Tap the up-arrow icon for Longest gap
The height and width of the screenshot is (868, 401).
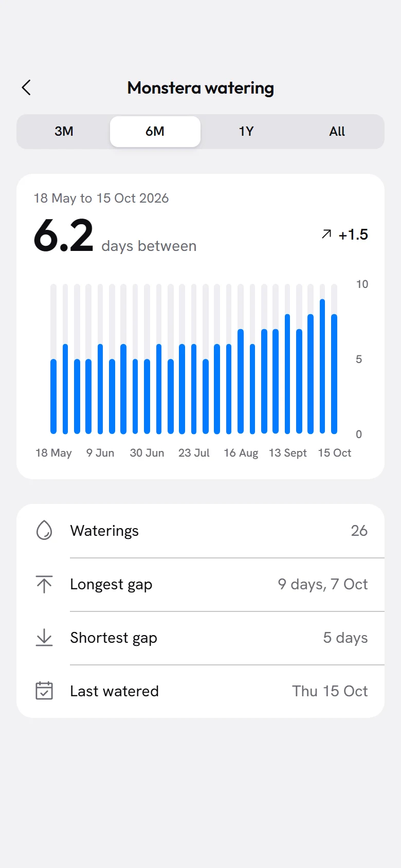tap(44, 584)
